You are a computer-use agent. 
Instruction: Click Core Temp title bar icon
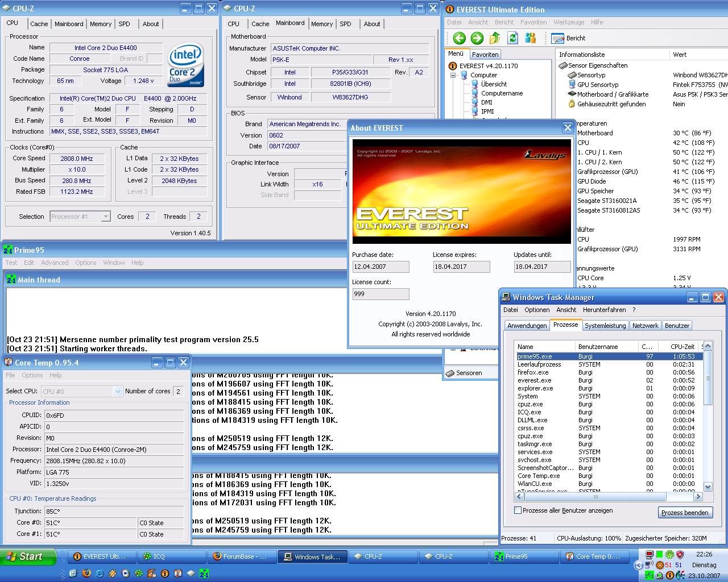coord(9,363)
